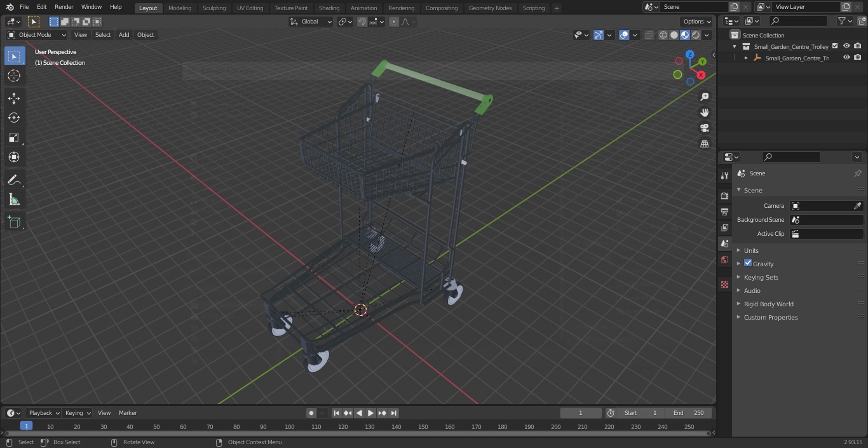Click the Blender logo menu icon
The image size is (868, 448).
[x=10, y=7]
